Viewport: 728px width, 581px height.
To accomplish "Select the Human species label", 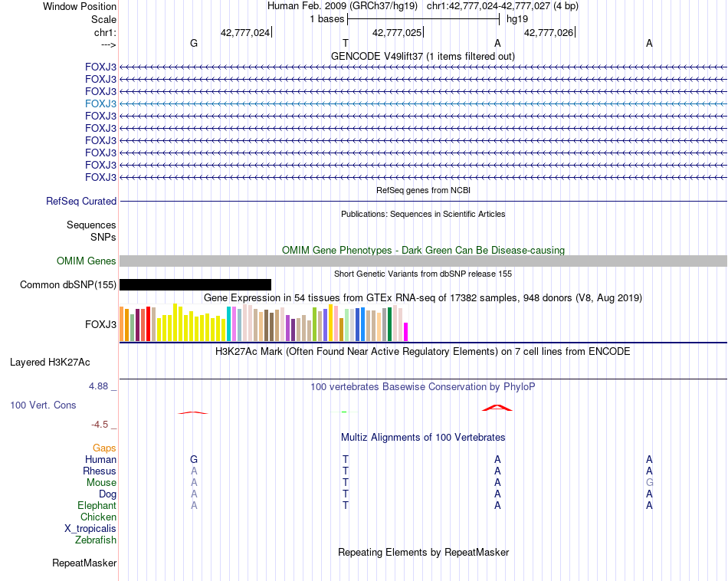I will click(x=100, y=459).
